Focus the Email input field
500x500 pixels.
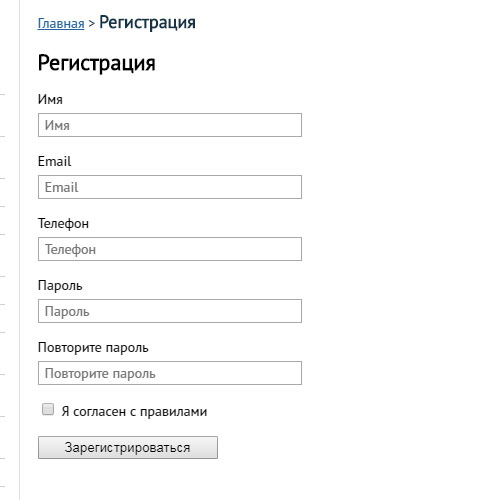click(170, 187)
